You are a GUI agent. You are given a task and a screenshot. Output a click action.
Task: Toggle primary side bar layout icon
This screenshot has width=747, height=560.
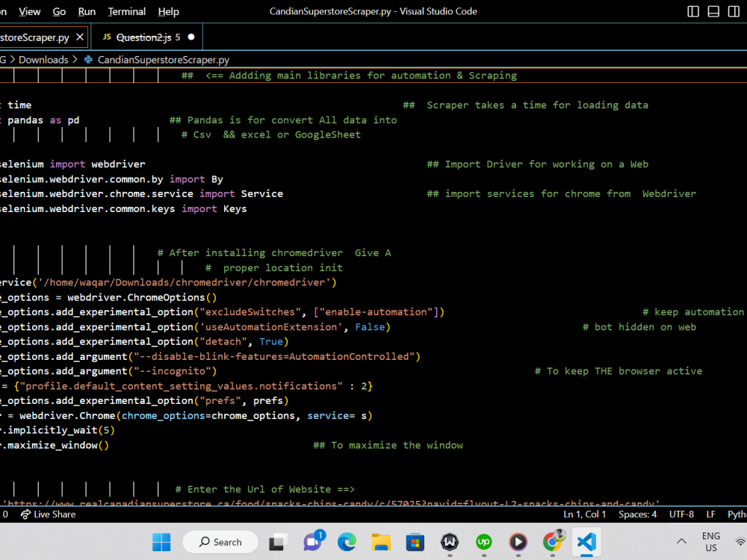tap(693, 11)
